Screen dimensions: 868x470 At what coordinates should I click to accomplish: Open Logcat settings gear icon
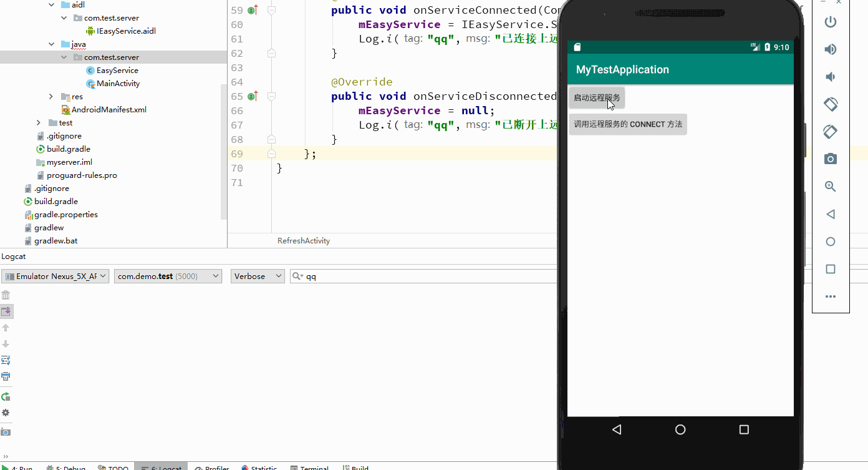pyautogui.click(x=6, y=413)
